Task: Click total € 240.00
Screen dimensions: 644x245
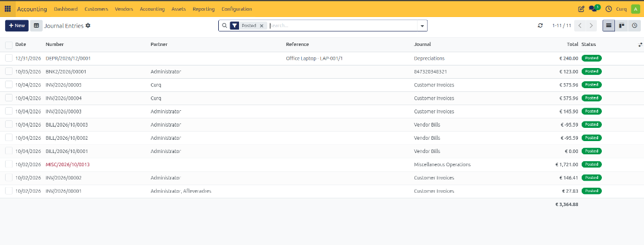Action: coord(569,59)
